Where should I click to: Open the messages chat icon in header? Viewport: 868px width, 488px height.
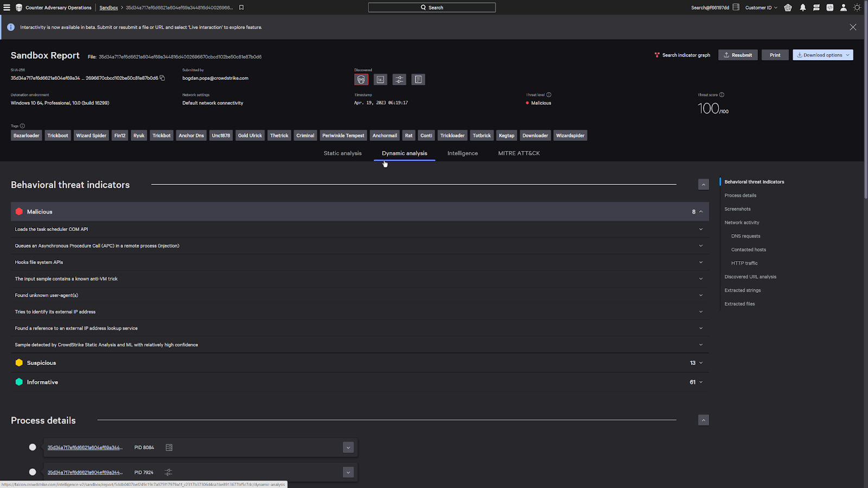(816, 8)
